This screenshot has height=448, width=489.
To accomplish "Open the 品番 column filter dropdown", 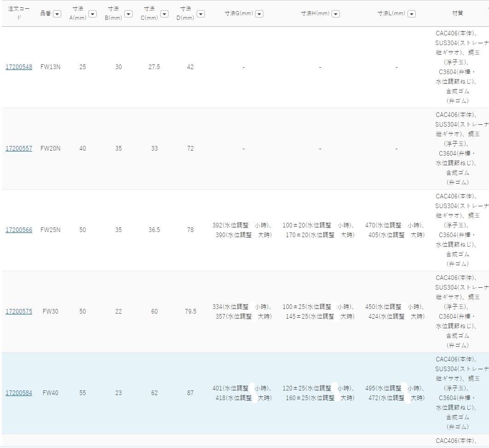I will (x=57, y=14).
